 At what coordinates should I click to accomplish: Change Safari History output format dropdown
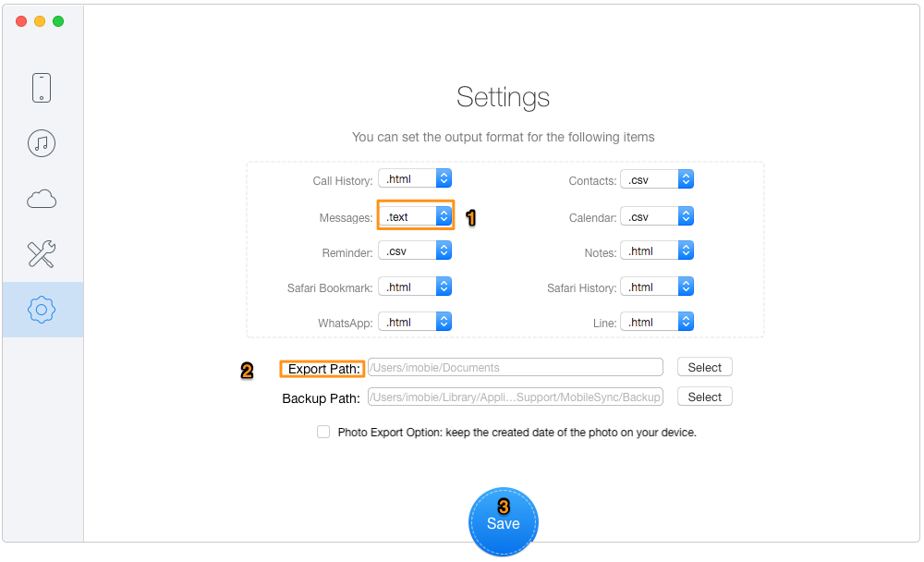click(657, 287)
